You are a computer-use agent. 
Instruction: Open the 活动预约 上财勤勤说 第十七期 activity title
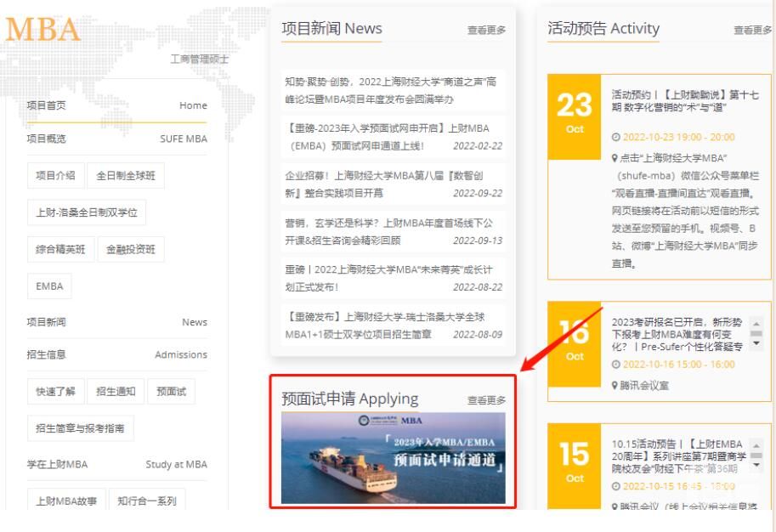685,101
